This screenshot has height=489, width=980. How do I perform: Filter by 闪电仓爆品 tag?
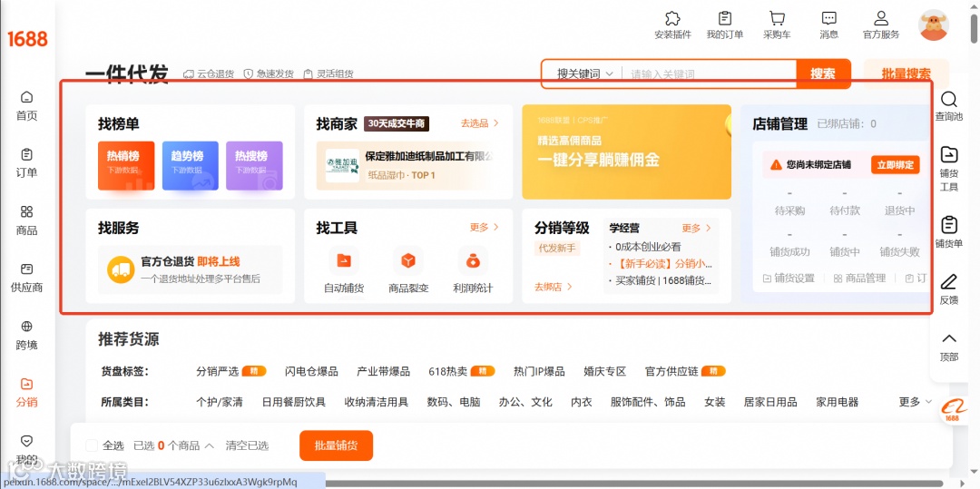(x=311, y=371)
